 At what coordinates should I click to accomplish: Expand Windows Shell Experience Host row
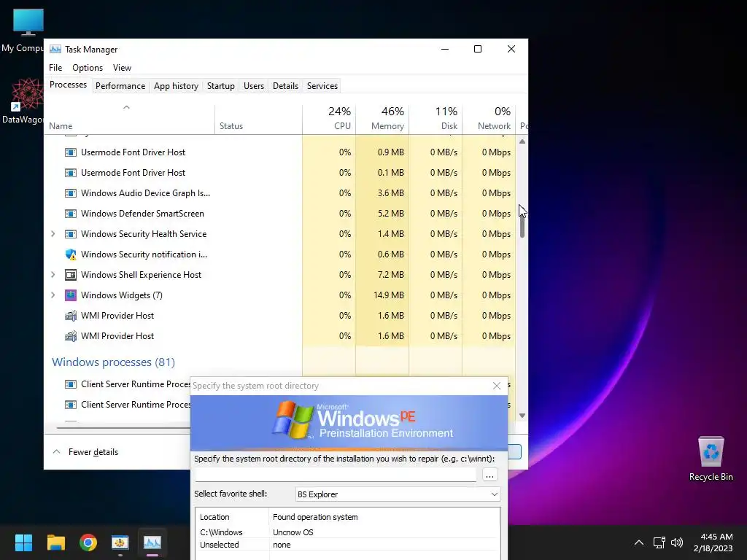(x=53, y=275)
